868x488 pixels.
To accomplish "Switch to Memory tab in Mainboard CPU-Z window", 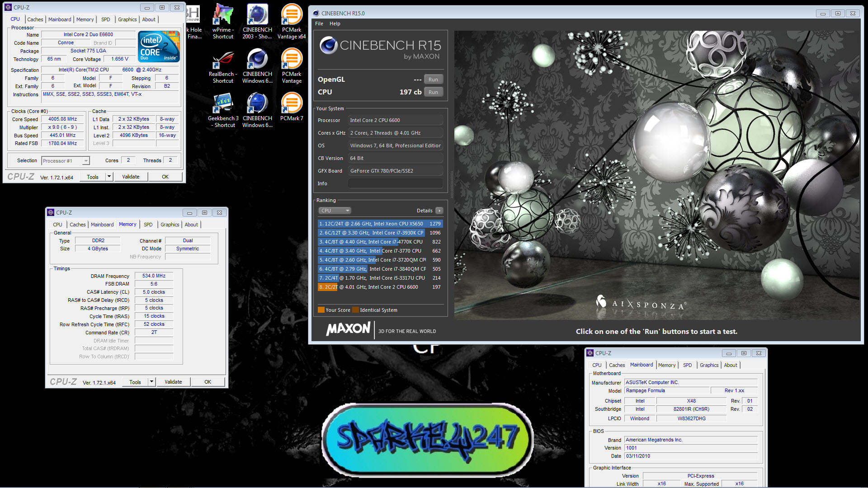I will click(x=667, y=365).
